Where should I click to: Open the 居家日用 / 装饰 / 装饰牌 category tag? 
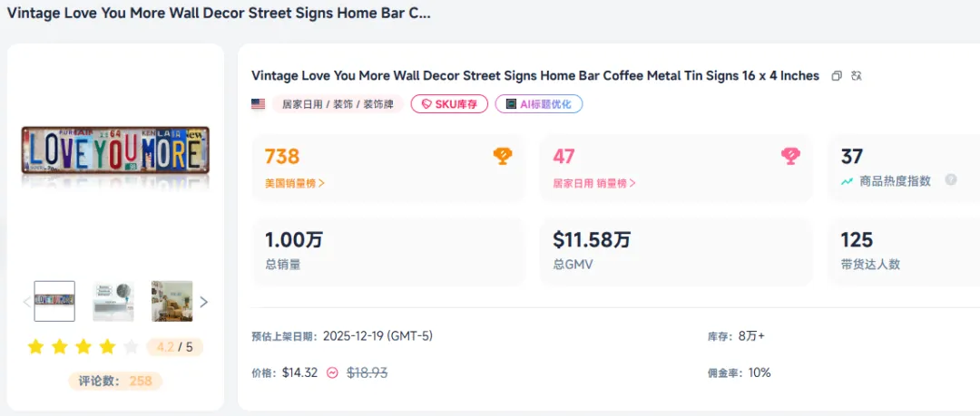(x=337, y=104)
